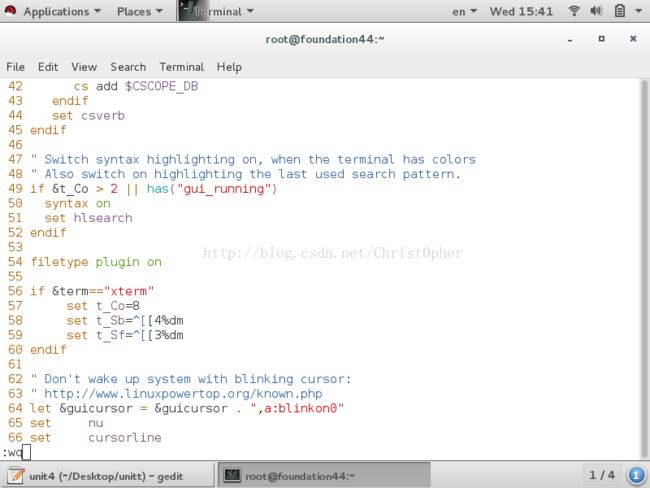Click 'set t_Sb=^[[4%dm' line

coord(125,320)
